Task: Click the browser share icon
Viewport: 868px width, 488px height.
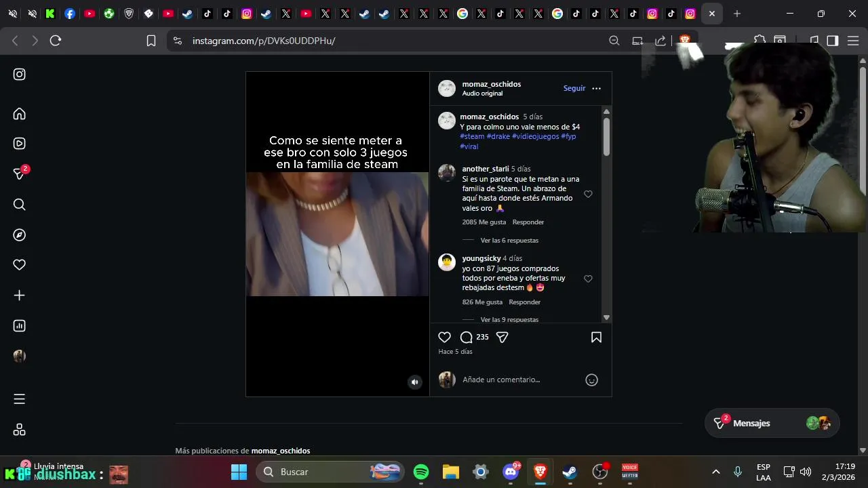Action: [660, 41]
